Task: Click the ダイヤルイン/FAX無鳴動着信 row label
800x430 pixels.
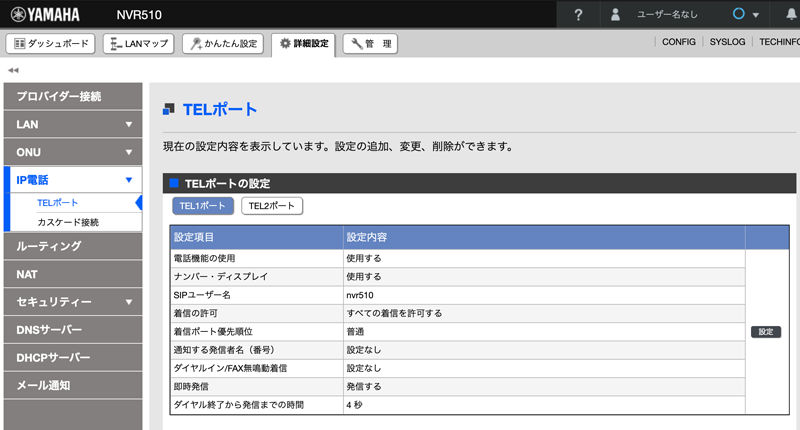Action: tap(230, 368)
